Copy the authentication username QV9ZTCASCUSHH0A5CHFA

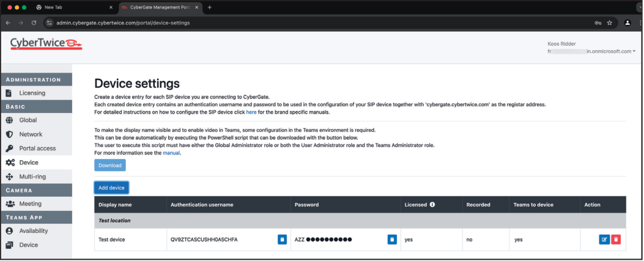coord(282,240)
